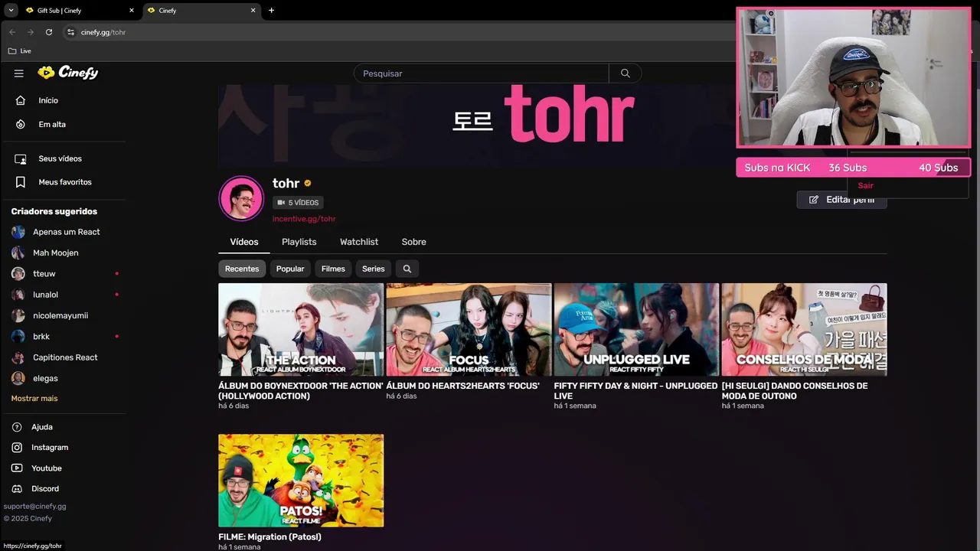Open the Instagram link
980x551 pixels.
pos(50,448)
